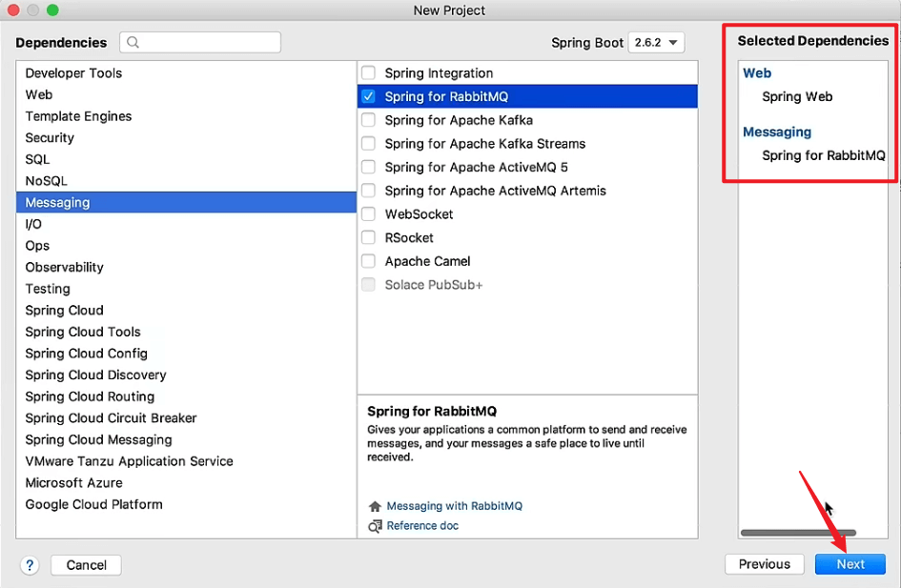This screenshot has width=901, height=588.
Task: Tick the Apache Camel checkbox
Action: [x=368, y=261]
